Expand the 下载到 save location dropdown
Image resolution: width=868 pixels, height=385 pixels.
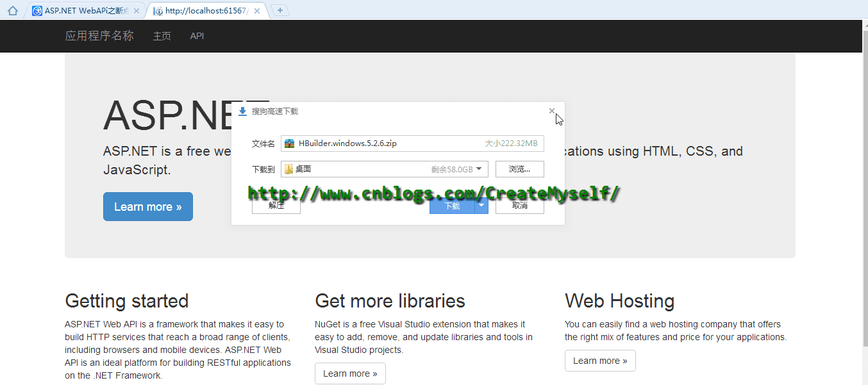pyautogui.click(x=479, y=169)
